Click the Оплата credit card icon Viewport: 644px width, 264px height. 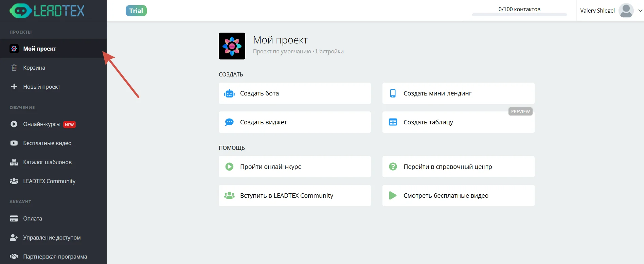click(x=14, y=218)
